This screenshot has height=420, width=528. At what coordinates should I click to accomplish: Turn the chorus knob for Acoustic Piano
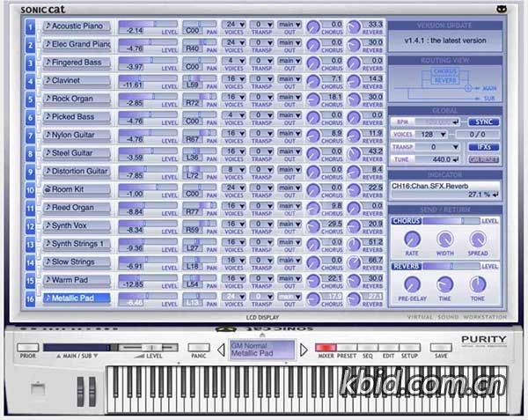(x=313, y=27)
